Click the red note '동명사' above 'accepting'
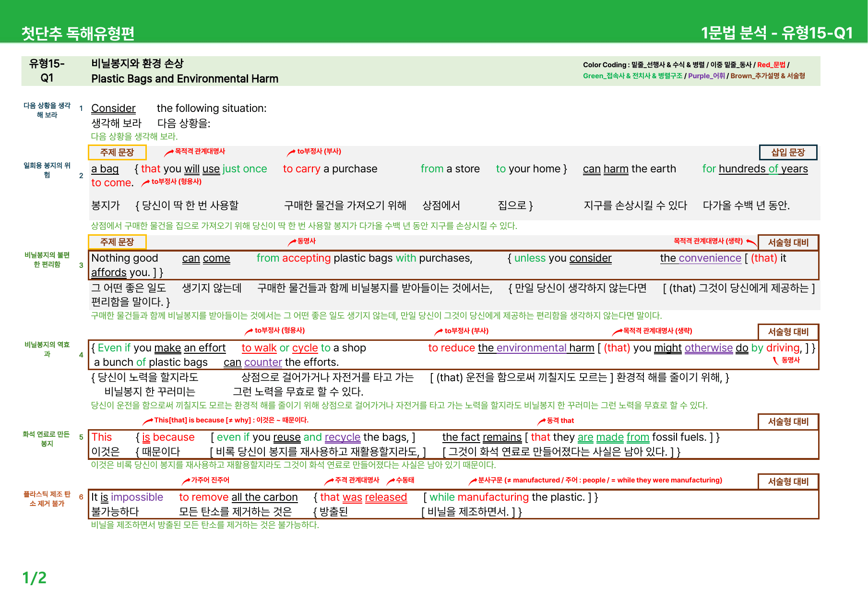The width and height of the screenshot is (868, 614). 307,241
